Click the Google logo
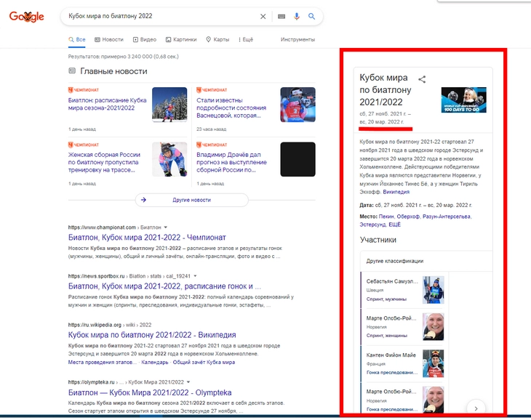 pos(26,16)
